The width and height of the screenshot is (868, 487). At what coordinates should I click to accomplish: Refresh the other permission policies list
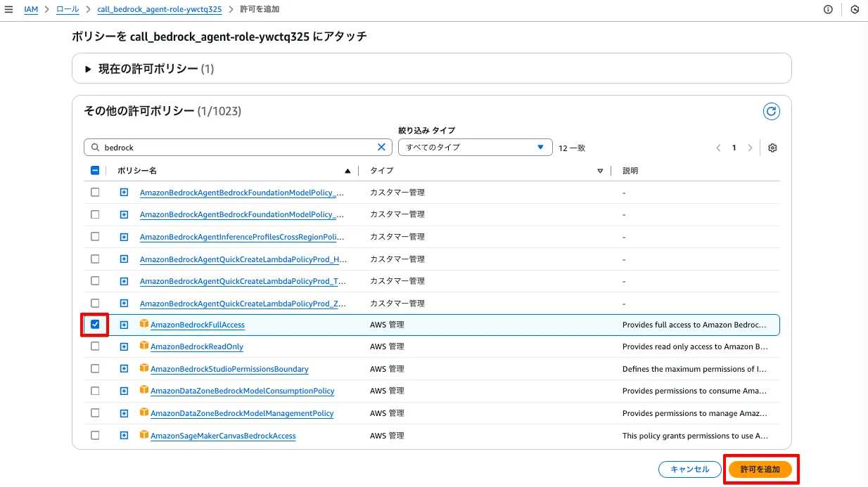tap(772, 111)
